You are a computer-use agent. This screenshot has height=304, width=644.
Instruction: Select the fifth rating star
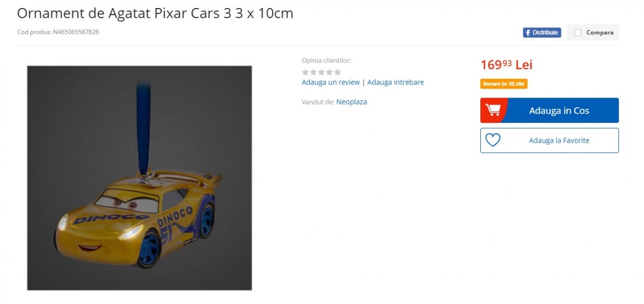pyautogui.click(x=338, y=72)
